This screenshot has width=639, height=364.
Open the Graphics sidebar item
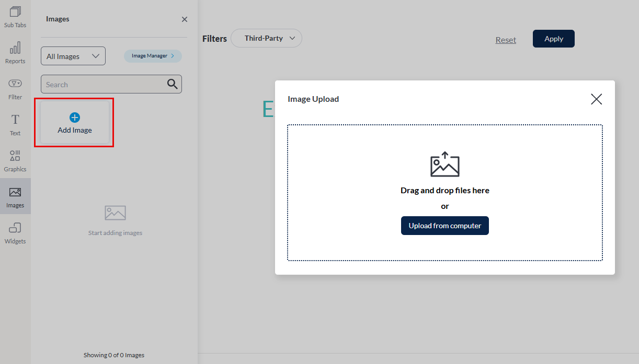[x=15, y=161]
